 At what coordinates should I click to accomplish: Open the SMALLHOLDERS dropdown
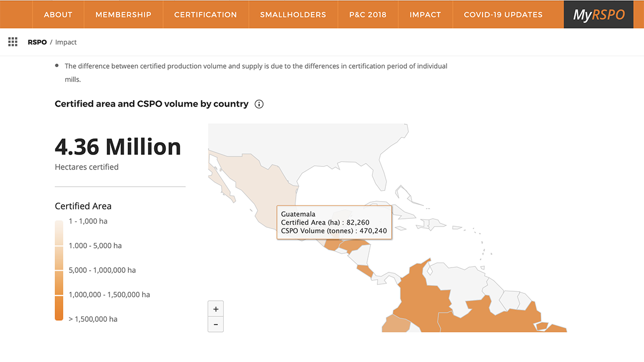293,14
